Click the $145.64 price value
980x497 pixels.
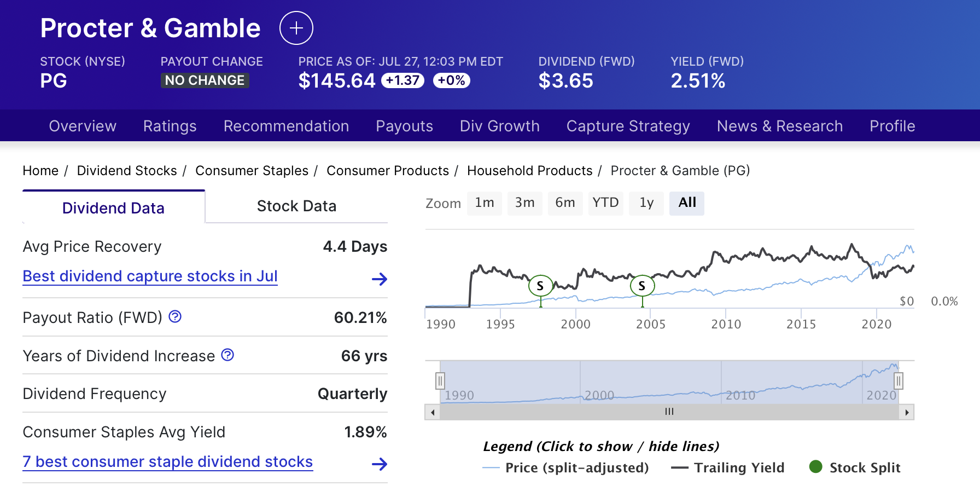coord(337,81)
